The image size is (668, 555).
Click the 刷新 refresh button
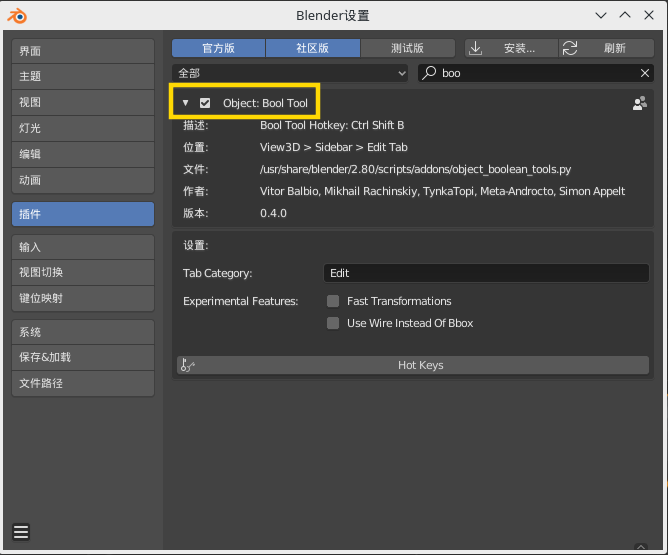tap(606, 48)
